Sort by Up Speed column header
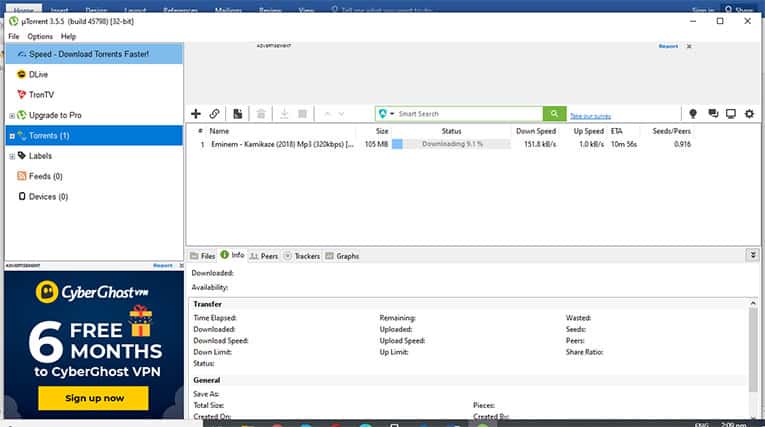This screenshot has height=427, width=765. 588,131
